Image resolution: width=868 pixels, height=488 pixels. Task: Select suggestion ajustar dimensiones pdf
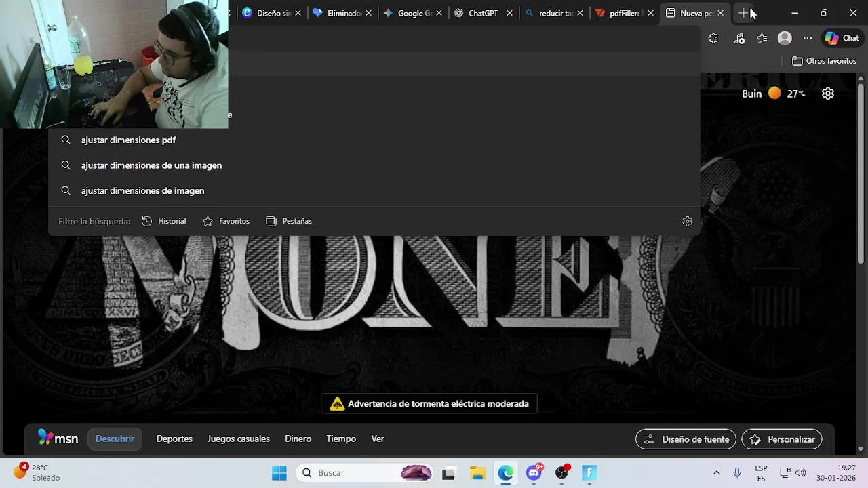(374, 140)
